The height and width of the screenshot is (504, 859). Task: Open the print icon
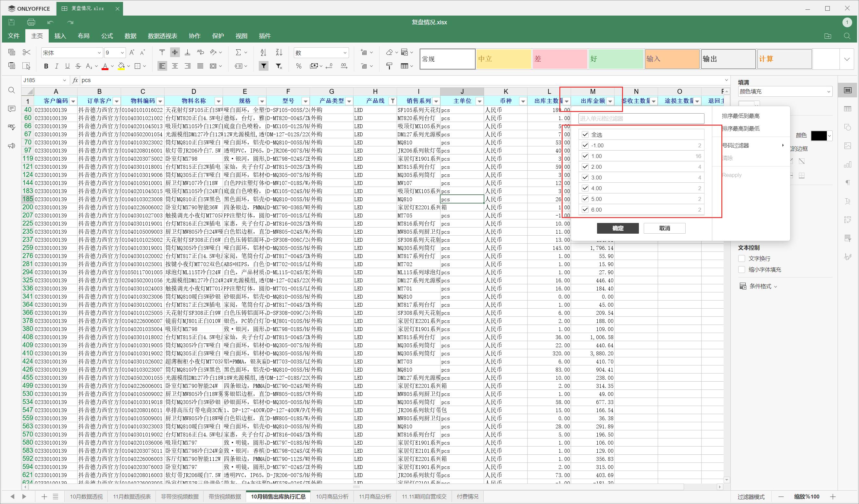click(31, 22)
